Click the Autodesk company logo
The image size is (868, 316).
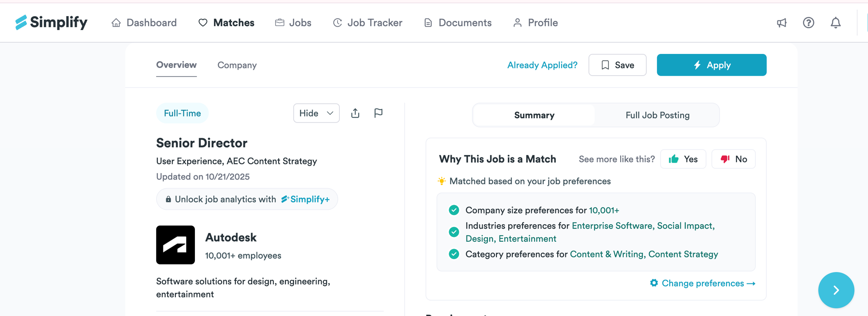tap(175, 245)
